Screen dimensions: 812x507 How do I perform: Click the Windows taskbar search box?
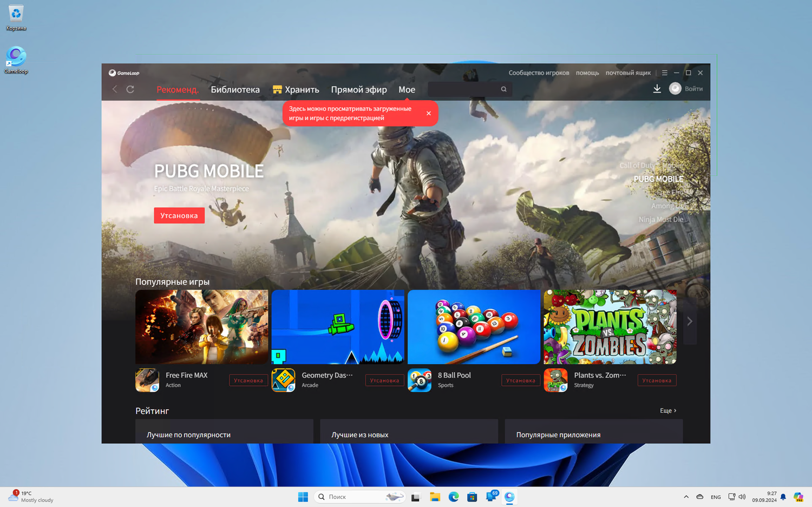[359, 497]
